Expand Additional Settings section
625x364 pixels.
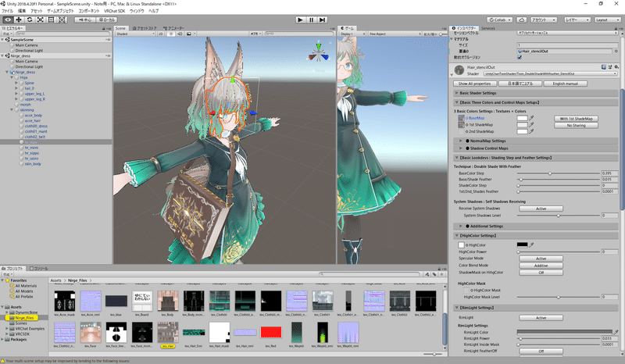tap(536, 226)
